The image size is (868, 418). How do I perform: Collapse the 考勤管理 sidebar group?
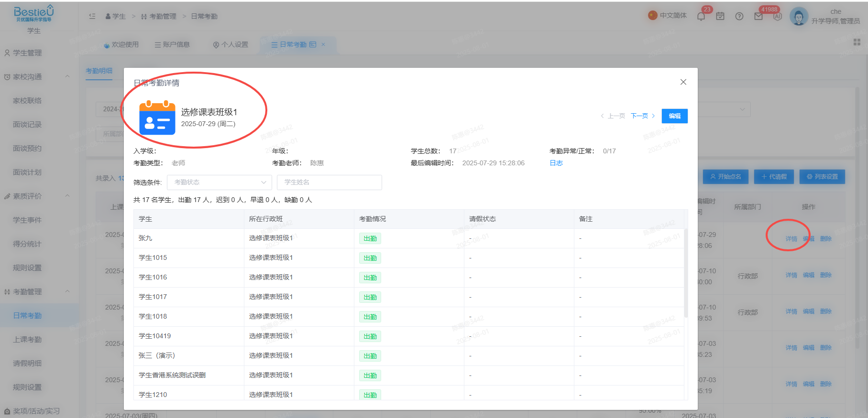click(67, 291)
